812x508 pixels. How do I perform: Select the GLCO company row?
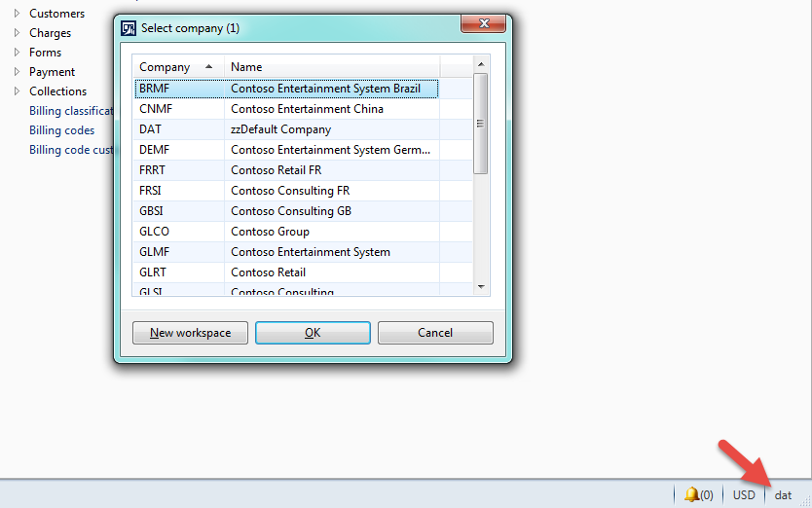tap(303, 232)
